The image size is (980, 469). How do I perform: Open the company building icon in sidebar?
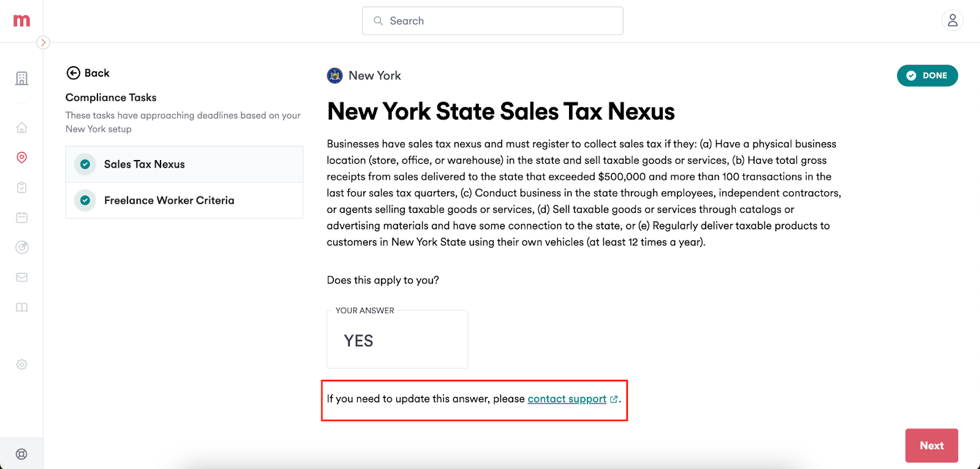(x=21, y=78)
